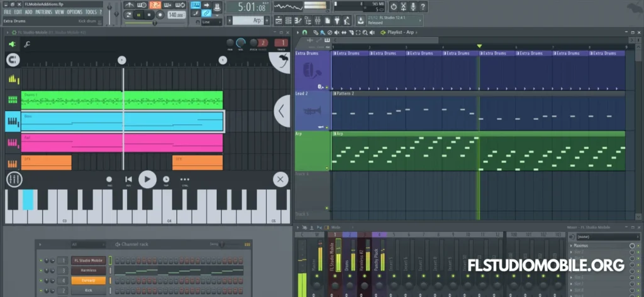Click the magnet snap circle in FL Studio Mobile
Screen dimensions: 644x297
click(x=13, y=60)
